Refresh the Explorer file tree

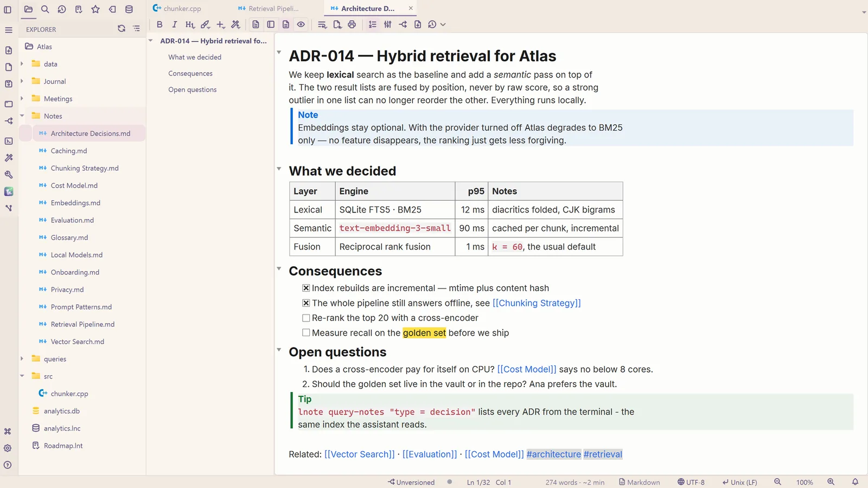122,29
